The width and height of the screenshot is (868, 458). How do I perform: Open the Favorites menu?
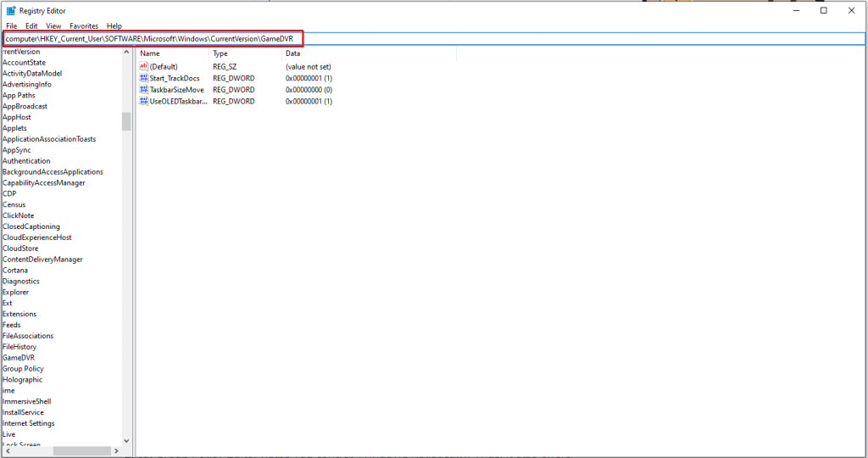coord(84,26)
